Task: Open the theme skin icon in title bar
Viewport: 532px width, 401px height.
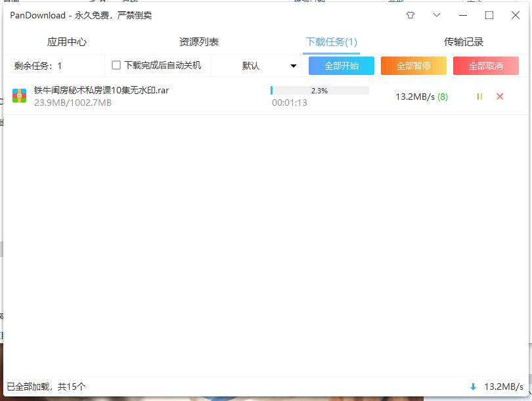Action: 409,14
